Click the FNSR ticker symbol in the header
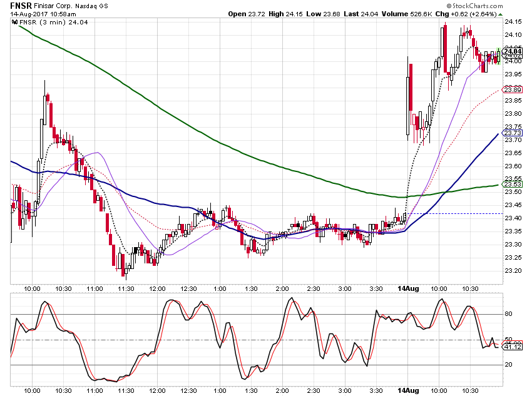The image size is (532, 396). [21, 6]
